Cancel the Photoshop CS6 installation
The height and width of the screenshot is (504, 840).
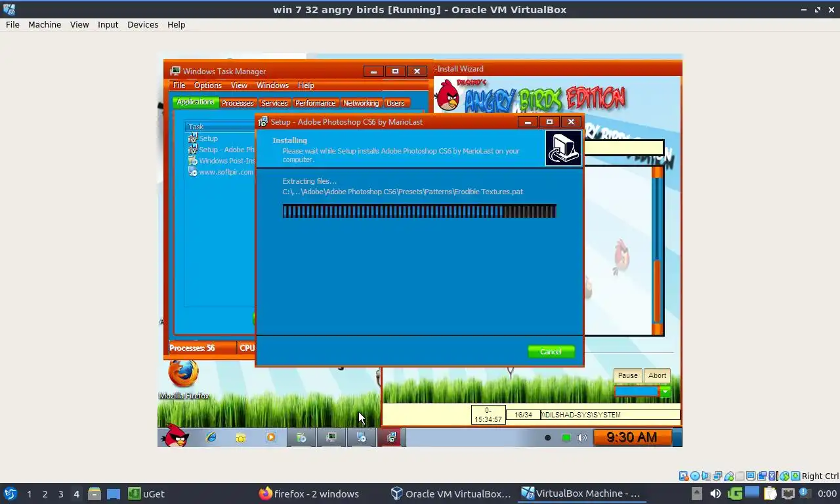click(551, 352)
